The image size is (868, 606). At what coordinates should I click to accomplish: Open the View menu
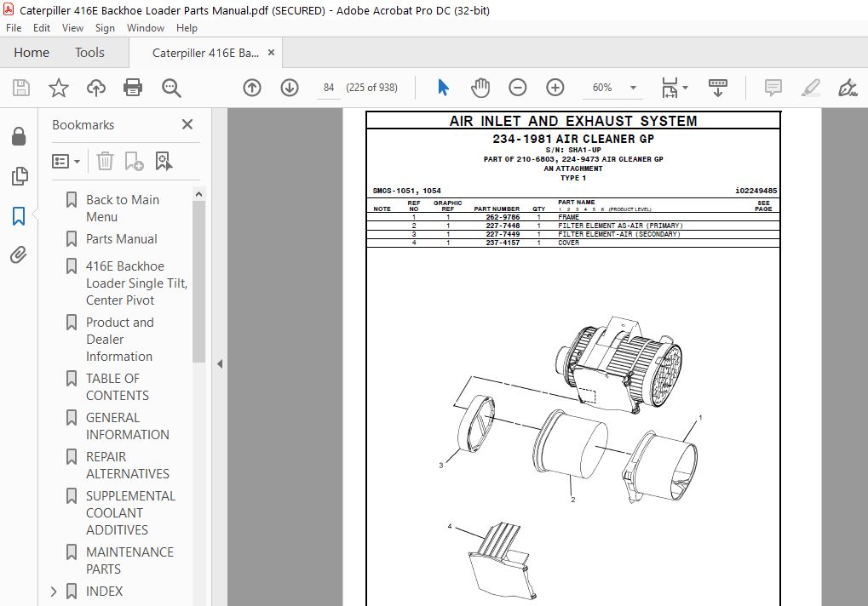[72, 27]
